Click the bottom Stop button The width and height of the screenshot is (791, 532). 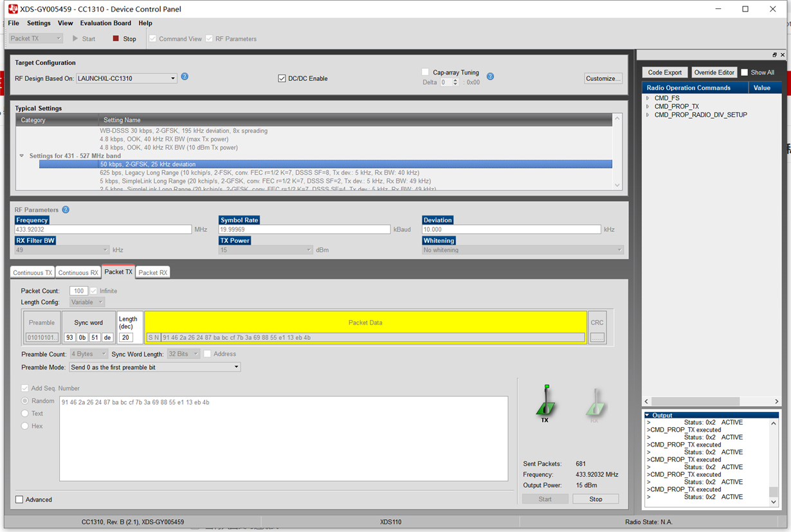tap(596, 499)
